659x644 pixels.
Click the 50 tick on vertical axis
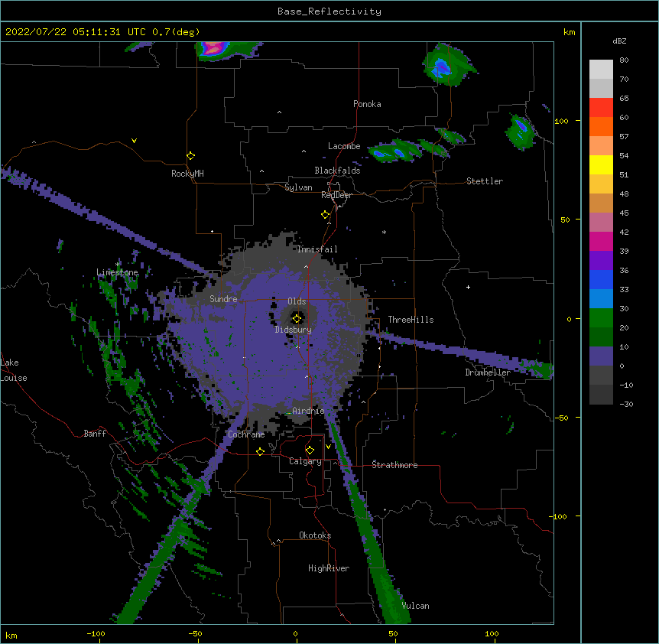point(565,220)
